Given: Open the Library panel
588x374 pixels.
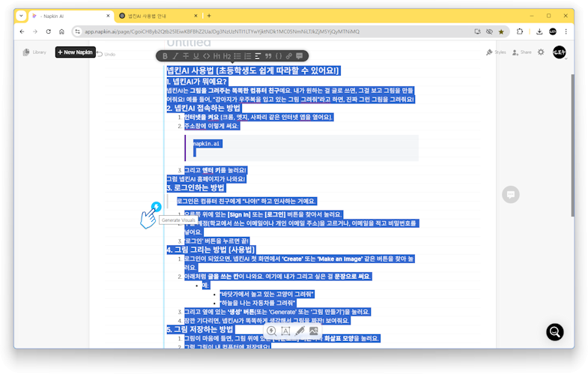Looking at the screenshot, I should (34, 52).
